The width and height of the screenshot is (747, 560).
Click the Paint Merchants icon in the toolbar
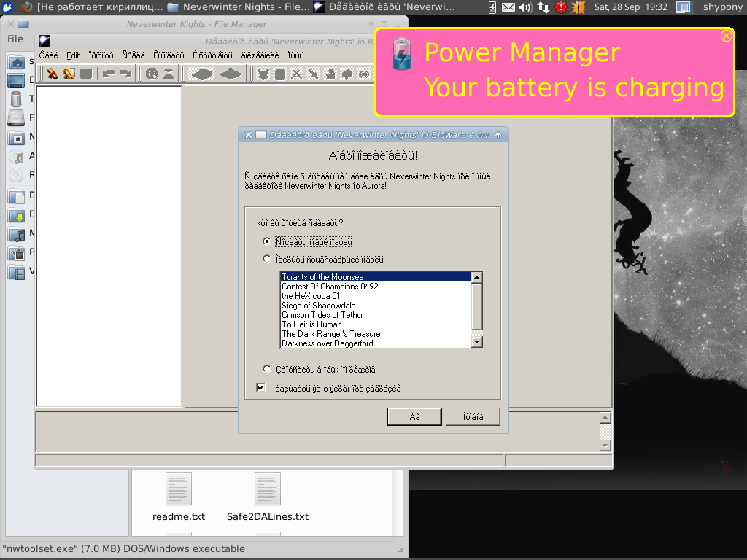(330, 74)
